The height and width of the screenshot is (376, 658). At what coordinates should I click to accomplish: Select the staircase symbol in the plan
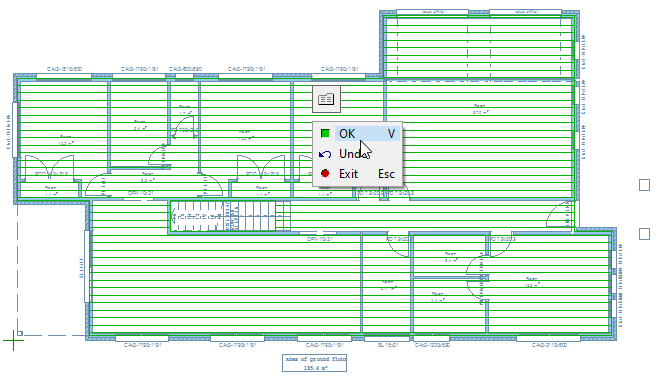[230, 216]
